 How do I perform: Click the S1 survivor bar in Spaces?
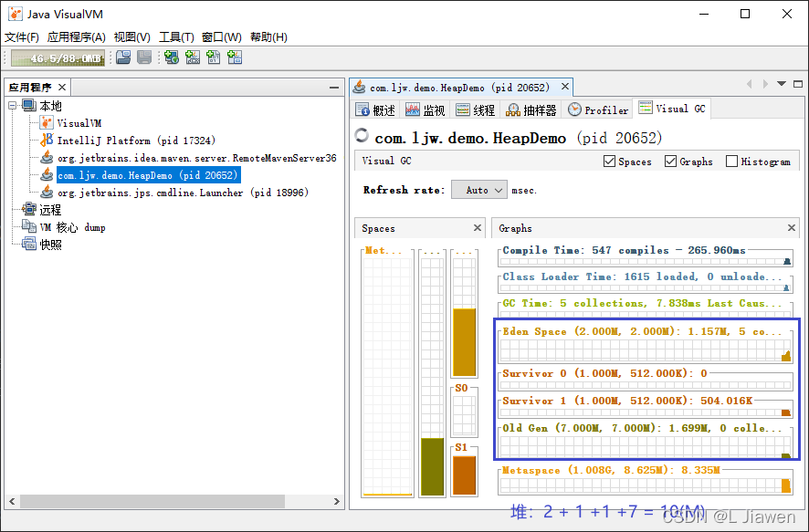click(x=464, y=475)
